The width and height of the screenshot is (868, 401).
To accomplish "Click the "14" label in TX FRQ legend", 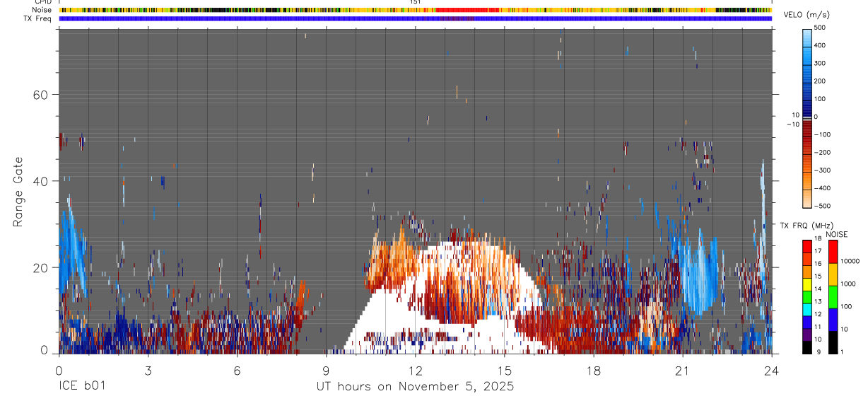I will pos(818,289).
